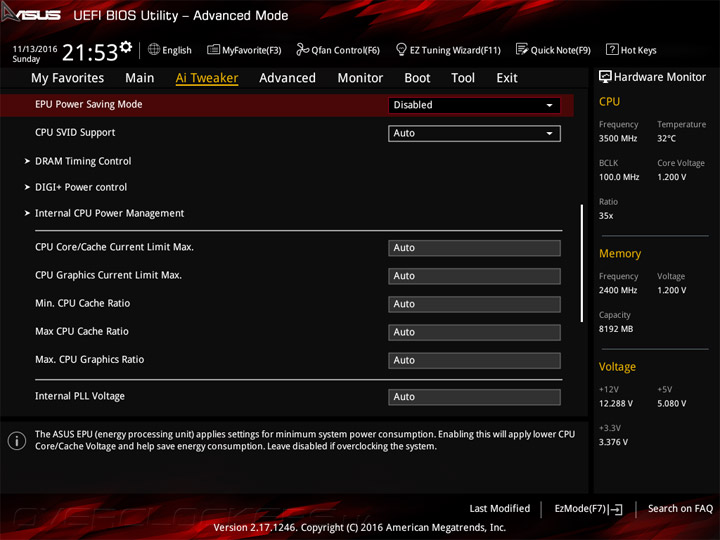Viewport: 720px width, 540px height.
Task: Click Last Modified button
Action: coord(500,509)
